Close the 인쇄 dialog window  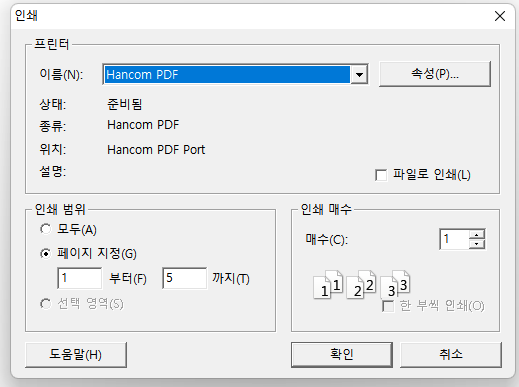(500, 16)
